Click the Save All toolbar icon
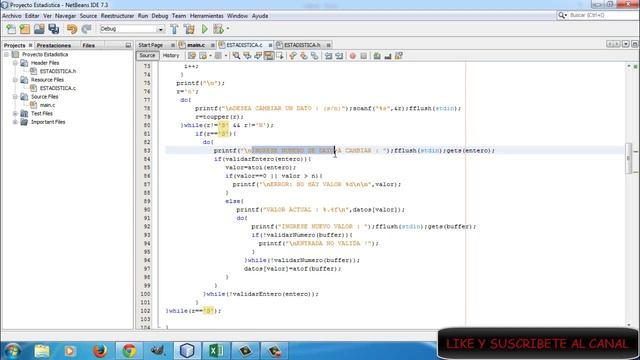 click(x=53, y=29)
